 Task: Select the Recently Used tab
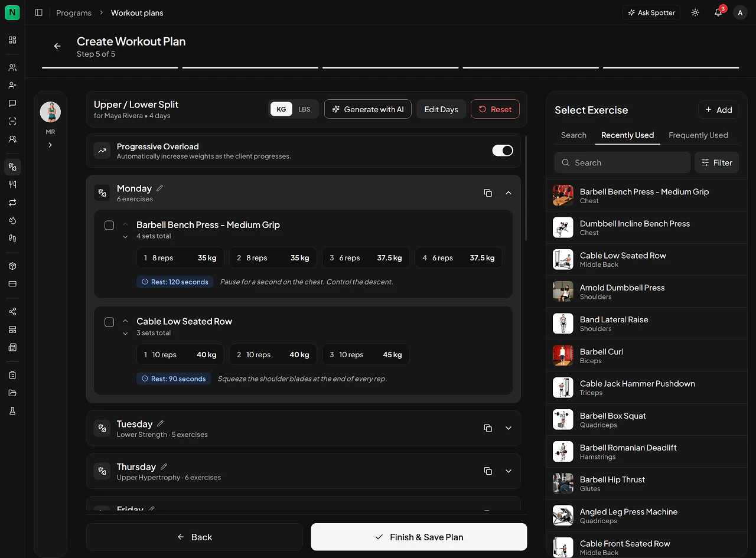point(627,135)
